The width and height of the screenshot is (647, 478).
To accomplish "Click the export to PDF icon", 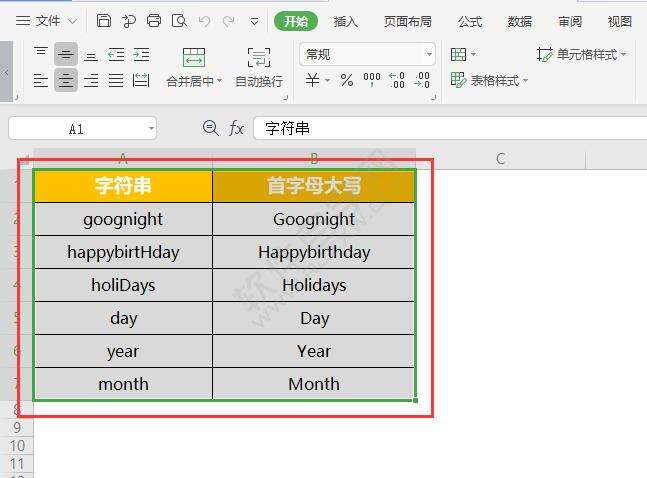I will click(x=129, y=21).
